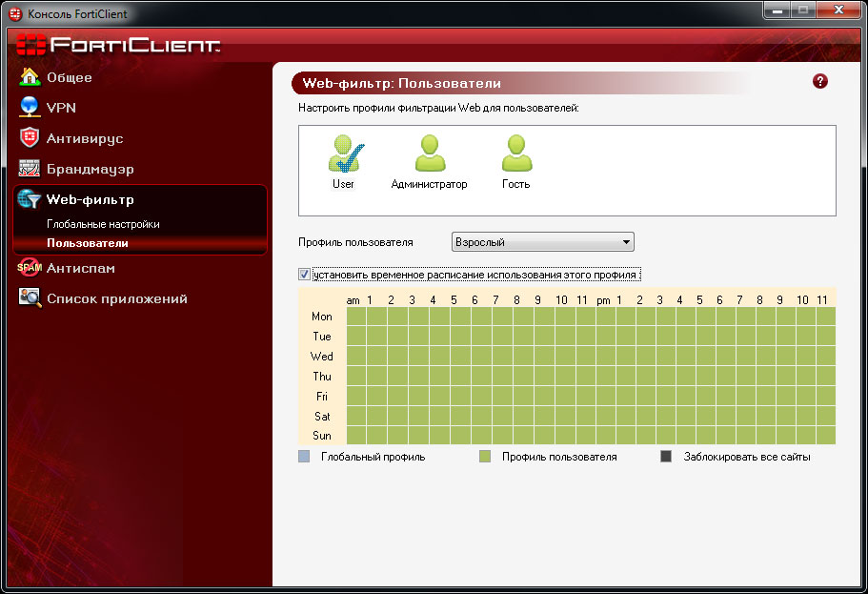Click the Антиспам SPAM icon
868x594 pixels.
point(30,268)
